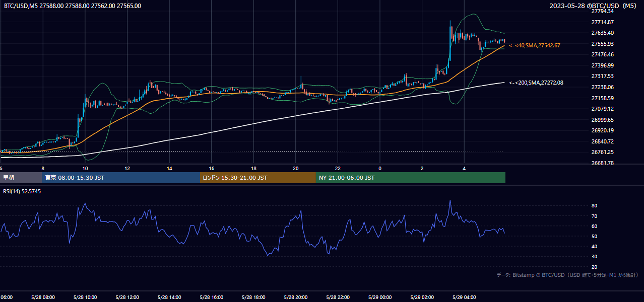The image size is (644, 302).
Task: Click the '2023-05-28 のBTC/USD (M5)' chart title
Action: click(x=593, y=6)
